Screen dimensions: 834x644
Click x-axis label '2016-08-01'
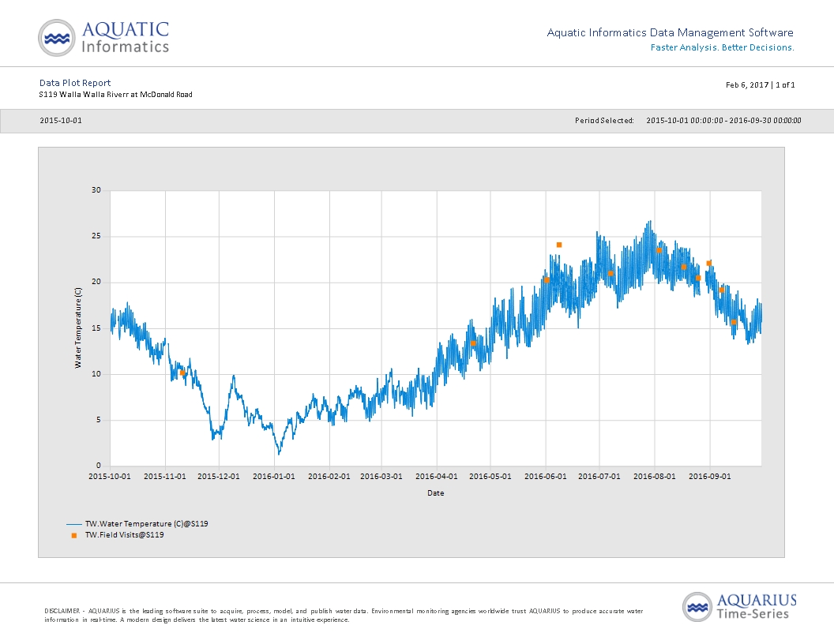(655, 477)
